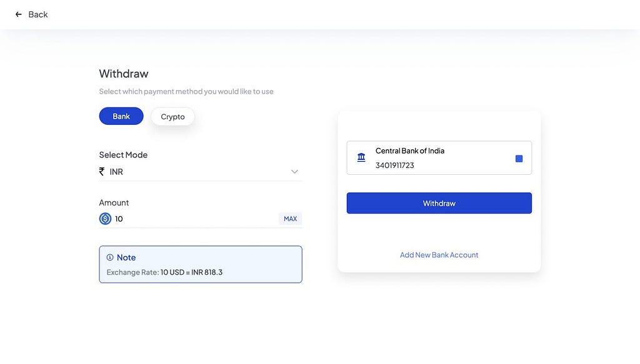Go back using the Back label

click(38, 15)
